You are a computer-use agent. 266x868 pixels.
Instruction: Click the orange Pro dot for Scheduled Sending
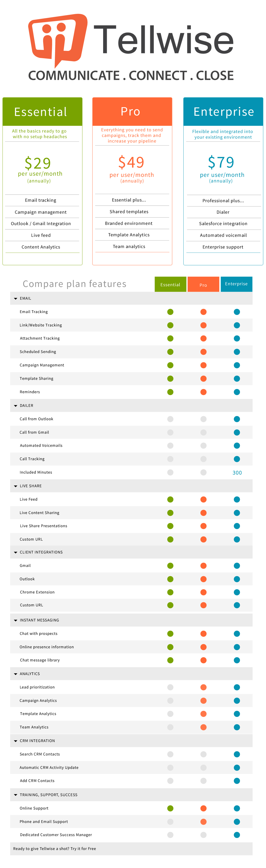click(x=203, y=352)
